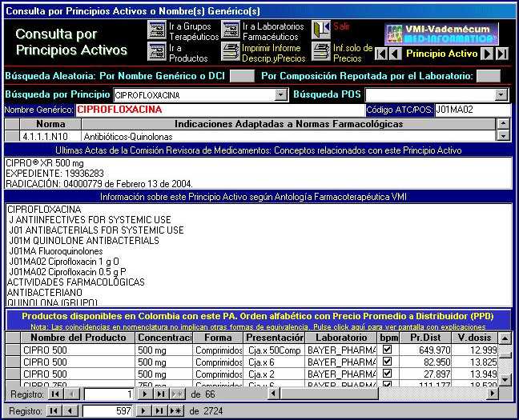Click Código ATC/POS field J01MA02
Viewport: 519px width, 420px height.
(x=473, y=110)
